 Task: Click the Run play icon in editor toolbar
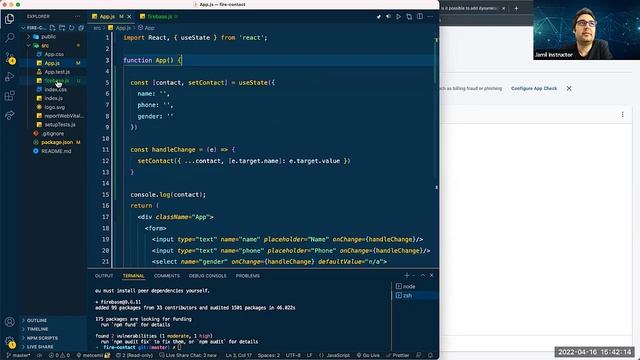click(398, 16)
